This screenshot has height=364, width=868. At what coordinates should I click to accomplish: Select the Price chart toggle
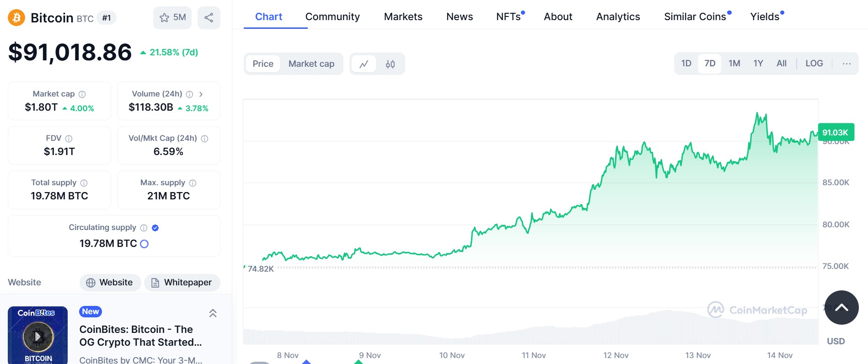[x=263, y=64]
